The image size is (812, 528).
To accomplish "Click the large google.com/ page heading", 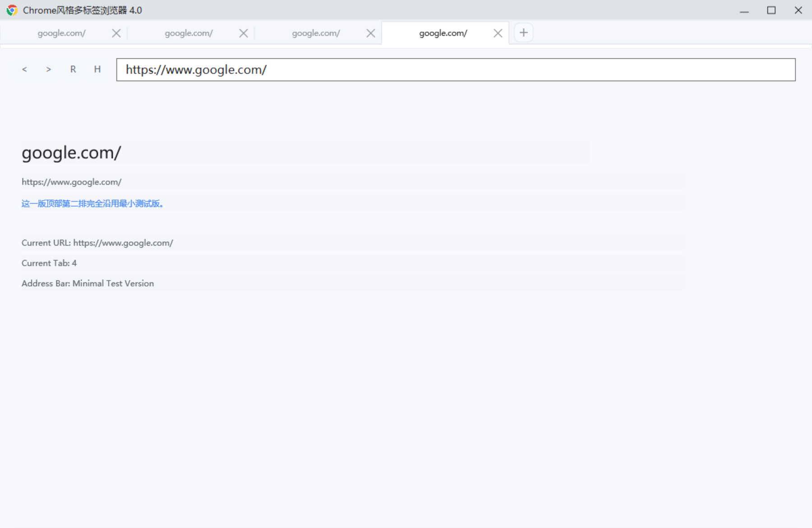I will (71, 153).
